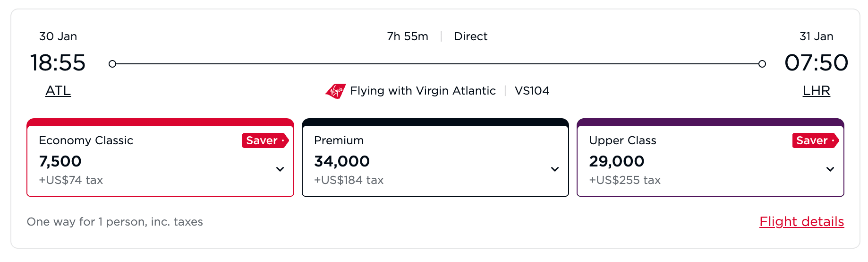Select the Premium 34,000 points fare

(x=435, y=157)
